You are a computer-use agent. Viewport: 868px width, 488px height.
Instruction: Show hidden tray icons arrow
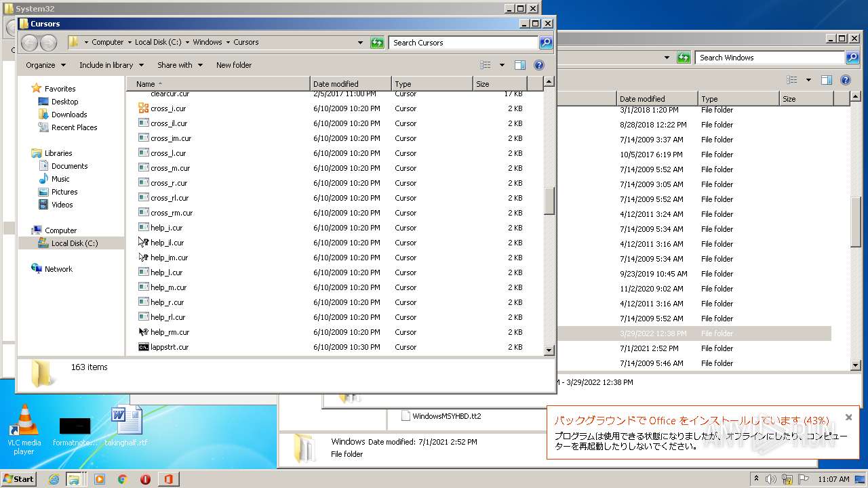pyautogui.click(x=756, y=479)
